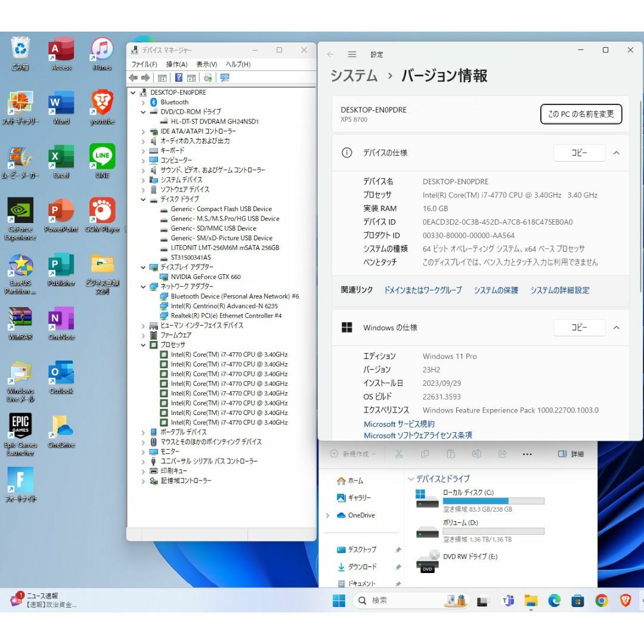Open the Access desktop shortcut
The image size is (644, 644).
coord(61,54)
